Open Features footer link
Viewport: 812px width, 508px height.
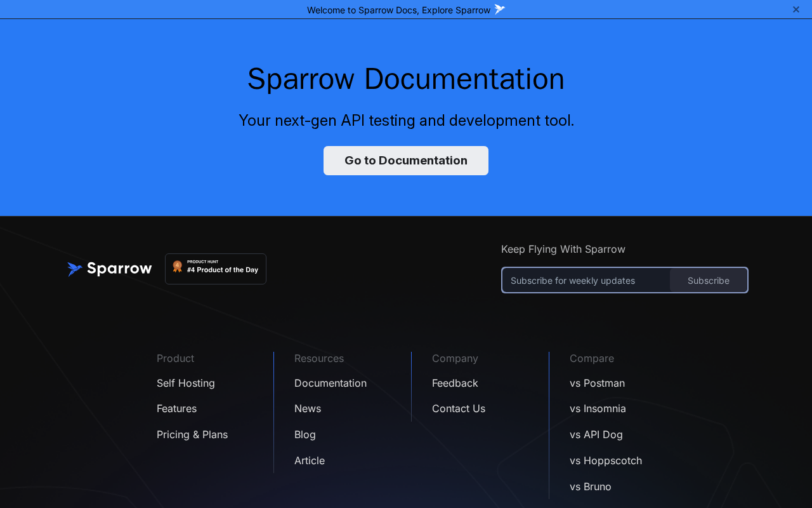click(176, 408)
